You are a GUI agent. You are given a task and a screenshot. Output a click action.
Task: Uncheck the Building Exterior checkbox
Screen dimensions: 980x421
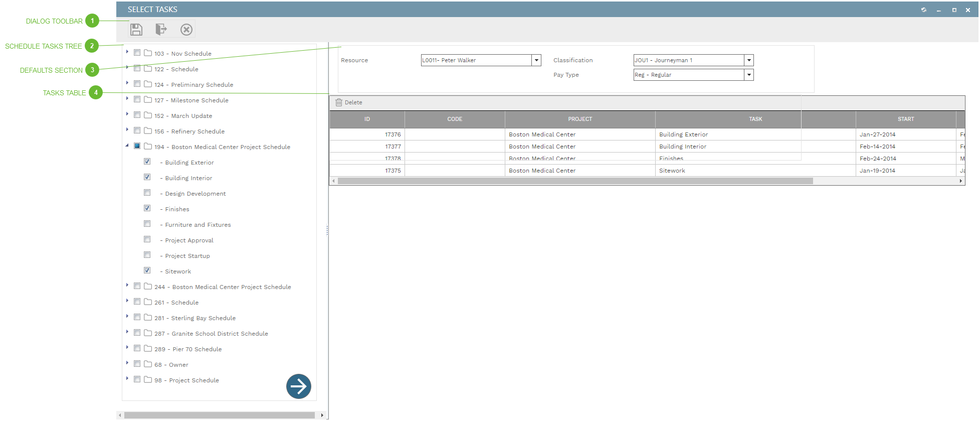pos(147,162)
